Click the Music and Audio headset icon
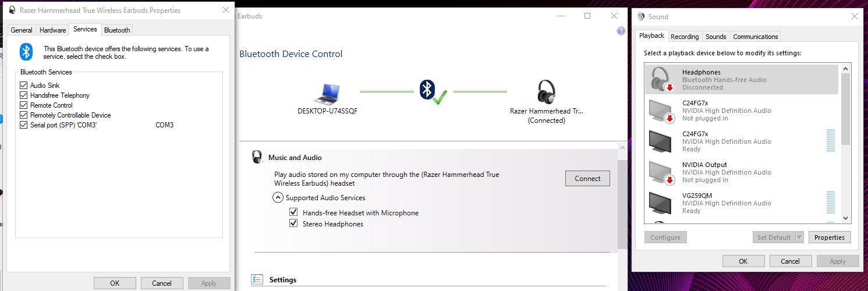 point(257,157)
